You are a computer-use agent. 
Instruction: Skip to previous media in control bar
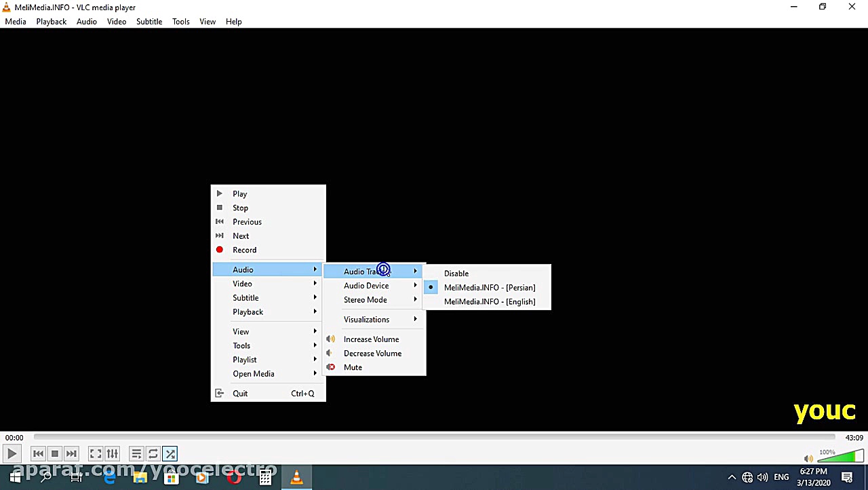point(38,453)
